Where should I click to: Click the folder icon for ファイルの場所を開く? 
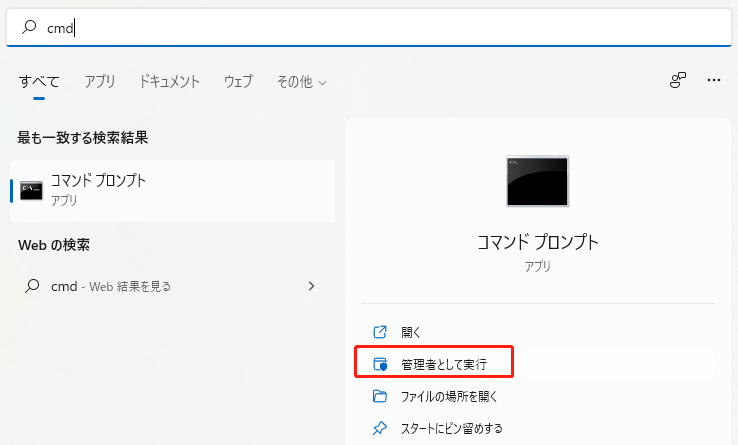(379, 396)
